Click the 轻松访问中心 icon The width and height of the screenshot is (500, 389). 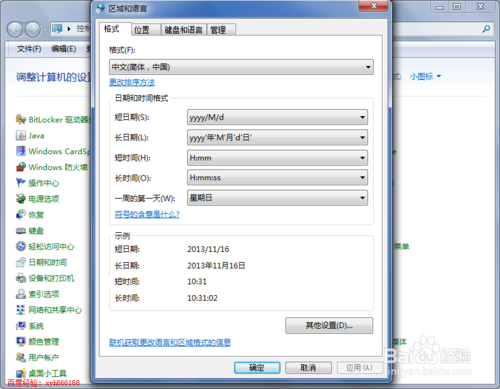tap(21, 246)
